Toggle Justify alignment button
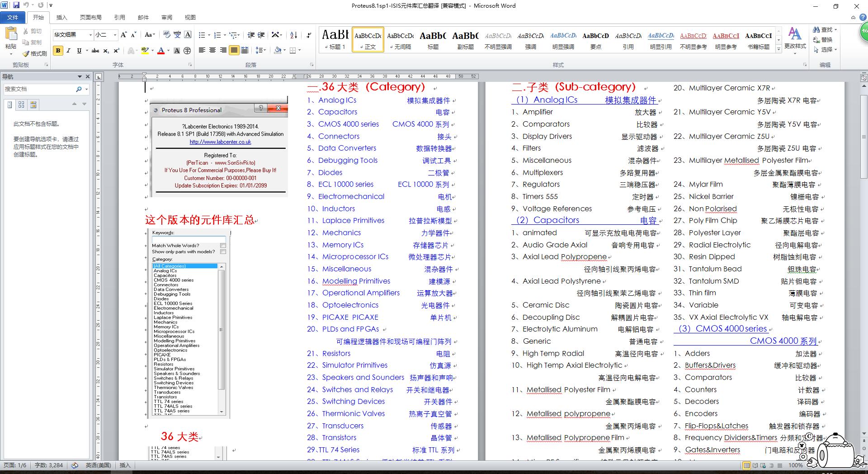Image resolution: width=868 pixels, height=474 pixels. pyautogui.click(x=234, y=50)
